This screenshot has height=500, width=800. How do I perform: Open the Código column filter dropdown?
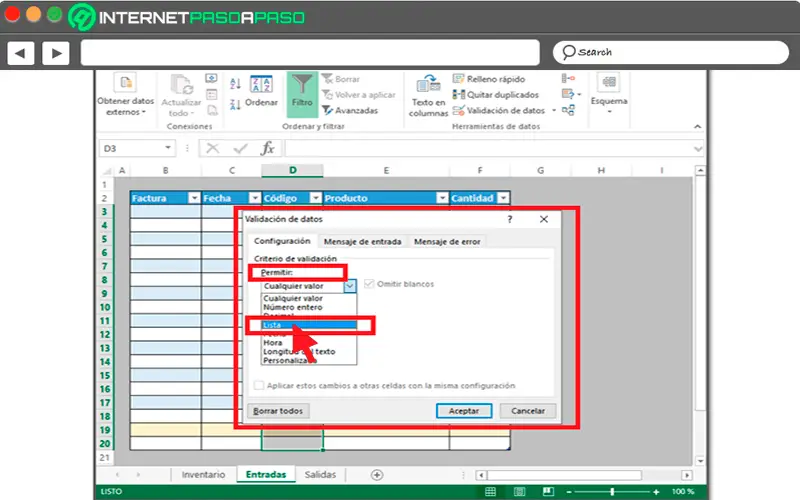[x=316, y=198]
